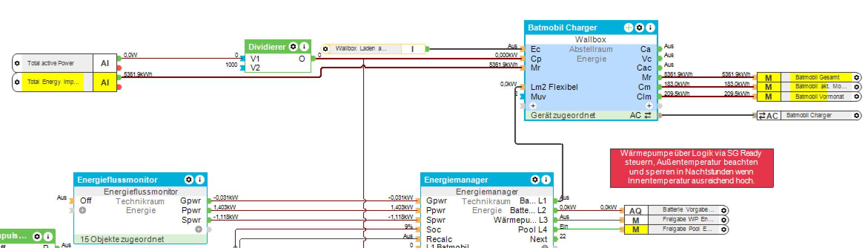Expand Energieflussmonitor inputs via plus icon
The image size is (868, 248).
tap(83, 211)
